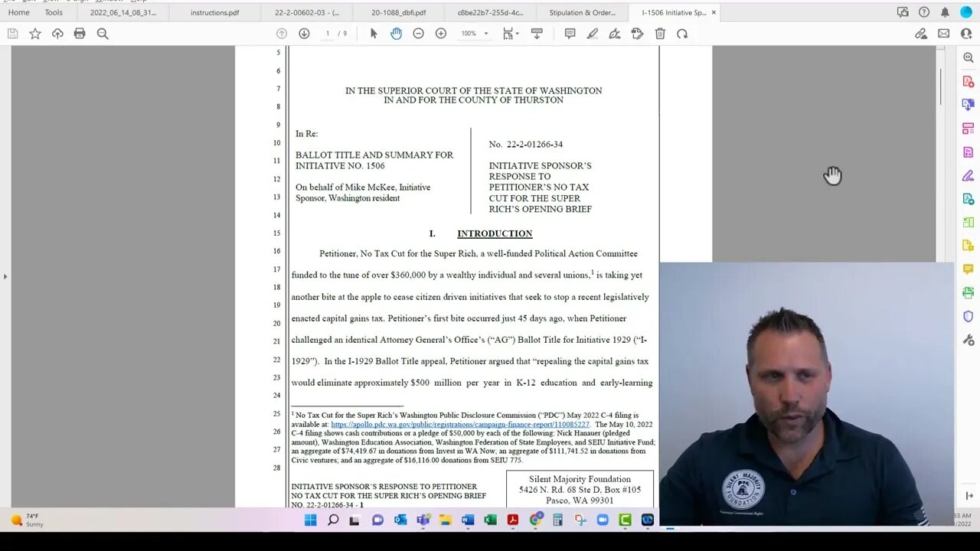The image size is (980, 551).
Task: Open the notifications bell
Action: coord(945,12)
